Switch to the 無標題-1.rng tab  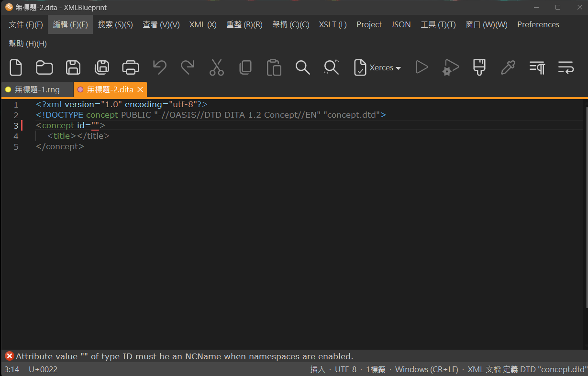37,89
